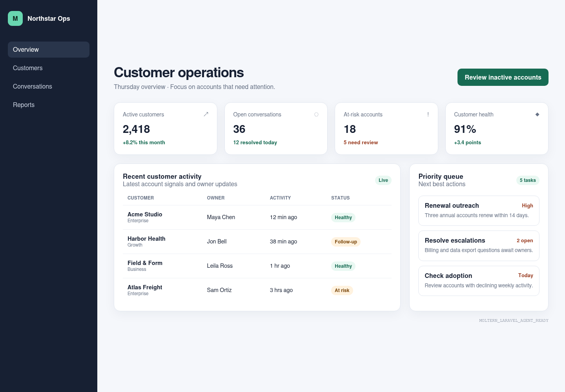This screenshot has height=392, width=565.
Task: Click the dotted circle icon on Open conversations
Action: point(316,114)
